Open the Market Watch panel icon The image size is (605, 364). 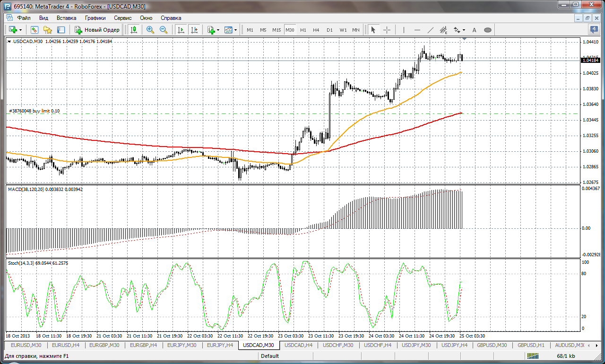35,30
